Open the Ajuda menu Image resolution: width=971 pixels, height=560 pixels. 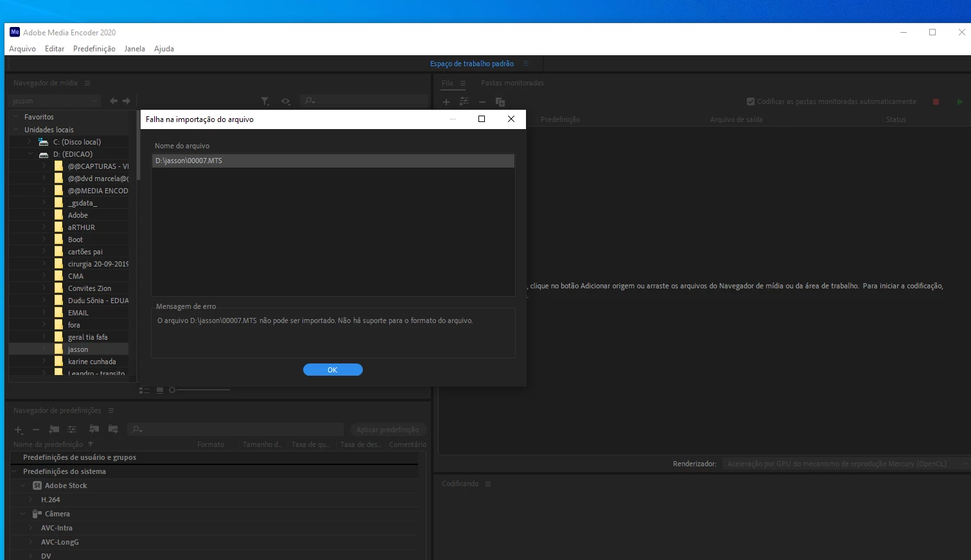(164, 49)
